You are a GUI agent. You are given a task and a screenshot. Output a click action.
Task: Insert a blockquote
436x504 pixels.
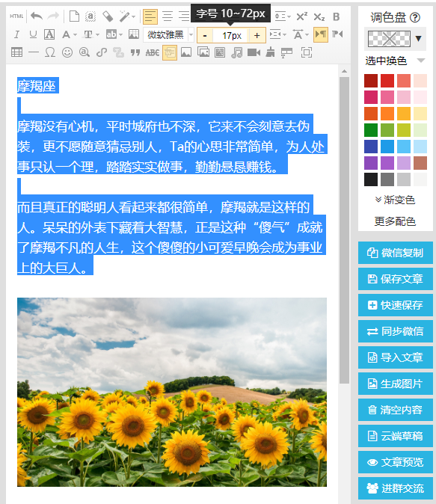[x=135, y=52]
